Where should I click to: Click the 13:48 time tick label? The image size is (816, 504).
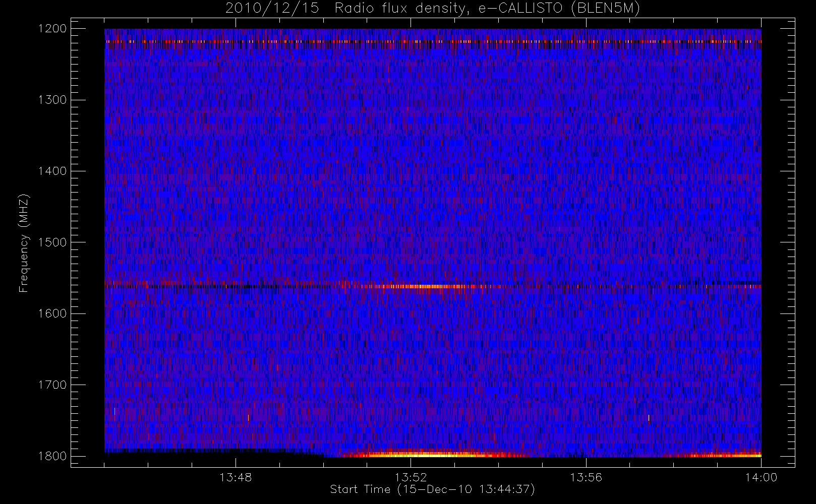click(236, 477)
